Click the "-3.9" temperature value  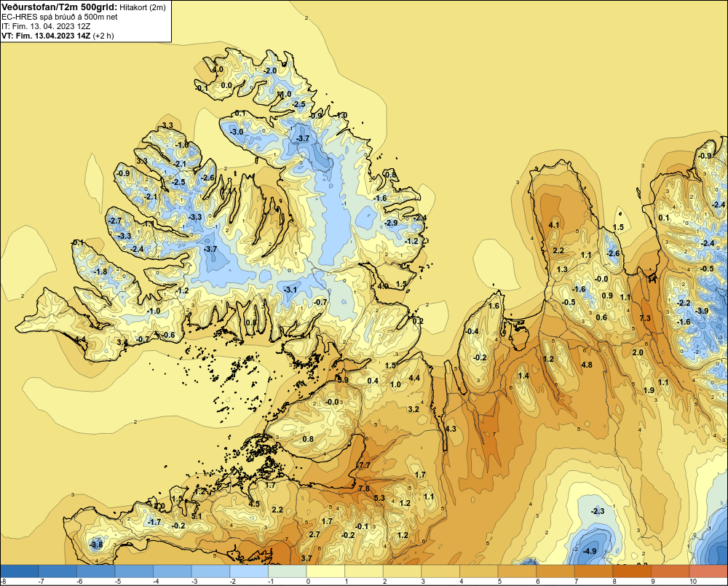[x=703, y=311]
